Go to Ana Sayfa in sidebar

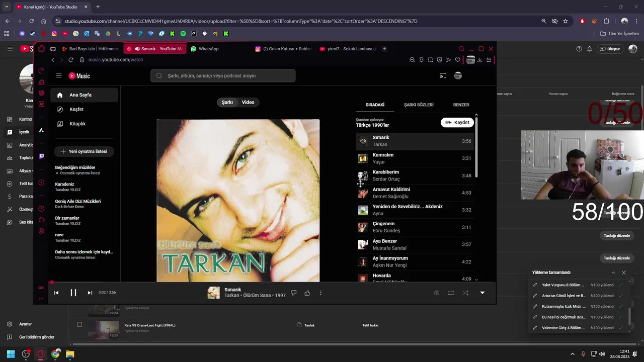click(84, 95)
